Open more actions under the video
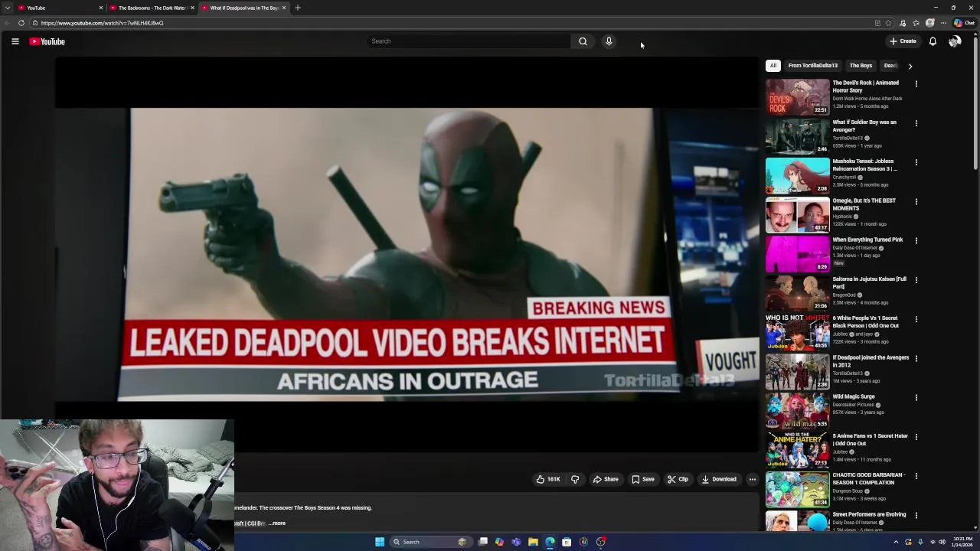 [752, 479]
